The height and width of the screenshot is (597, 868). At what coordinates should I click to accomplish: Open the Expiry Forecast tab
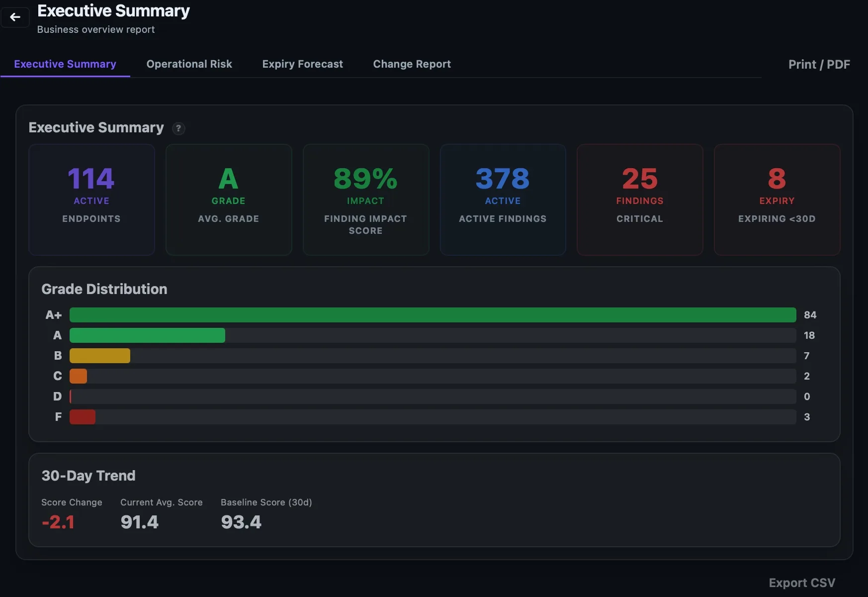(302, 64)
